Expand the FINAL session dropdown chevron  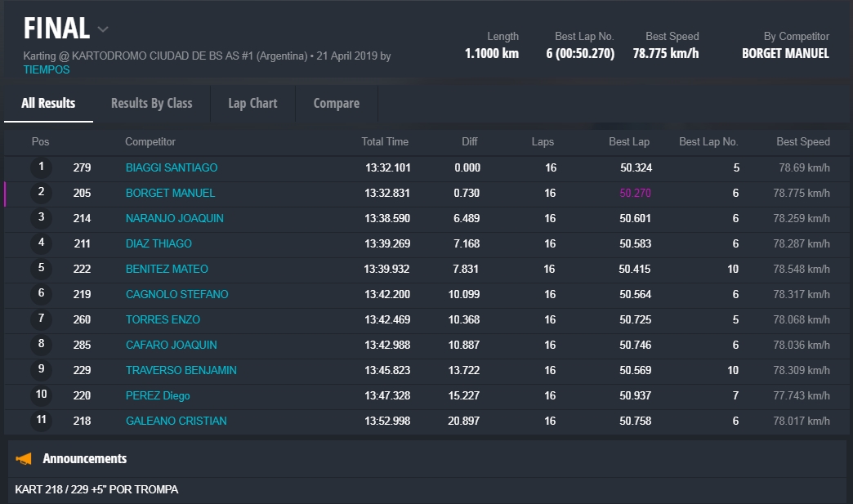(x=103, y=29)
